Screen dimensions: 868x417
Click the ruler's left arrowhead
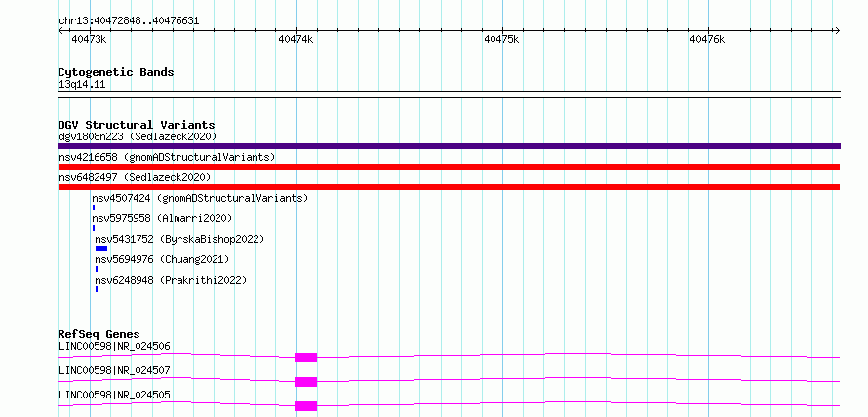[60, 30]
